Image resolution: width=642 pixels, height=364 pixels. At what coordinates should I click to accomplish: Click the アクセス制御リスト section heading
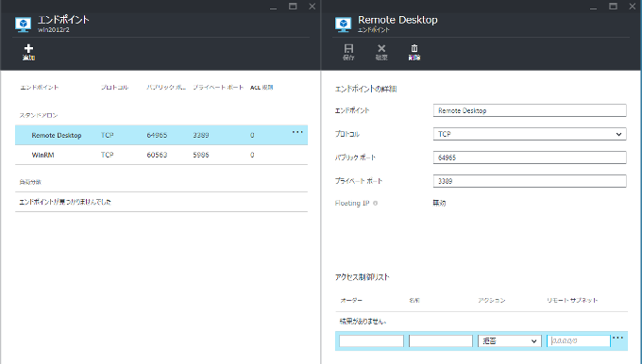click(x=362, y=277)
